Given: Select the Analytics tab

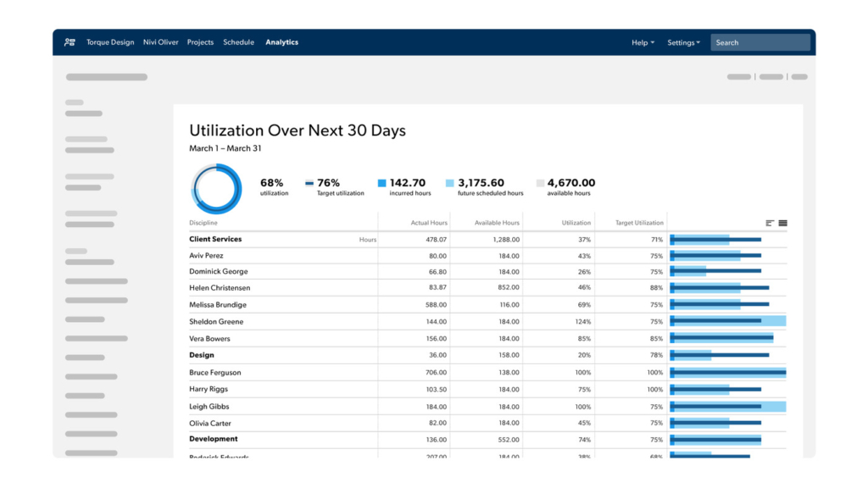Looking at the screenshot, I should [x=281, y=42].
